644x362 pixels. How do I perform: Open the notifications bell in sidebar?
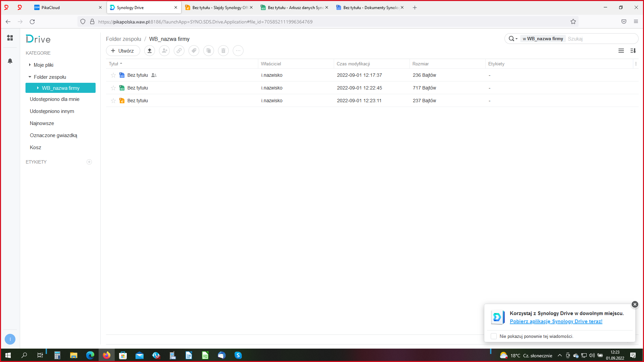click(10, 61)
